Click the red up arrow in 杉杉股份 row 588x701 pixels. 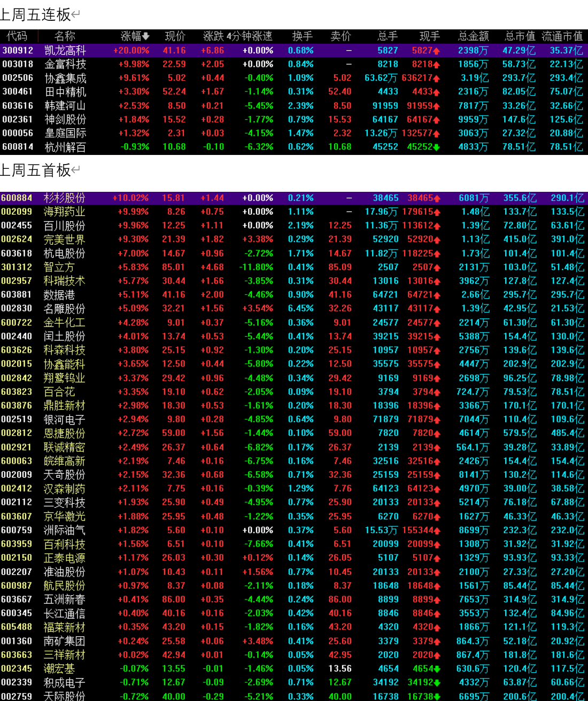pyautogui.click(x=437, y=199)
